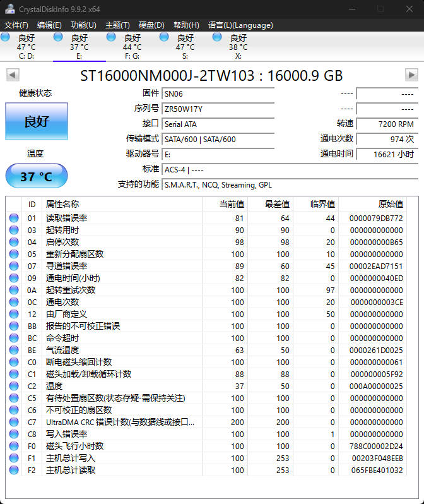Open the 功能(U) menu
Screen dimensions: 424x504
tap(83, 25)
